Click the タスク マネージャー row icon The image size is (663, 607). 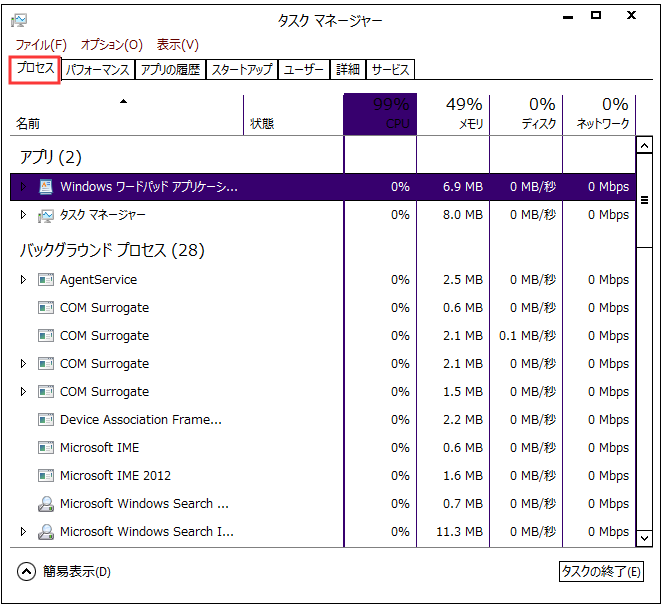(46, 215)
